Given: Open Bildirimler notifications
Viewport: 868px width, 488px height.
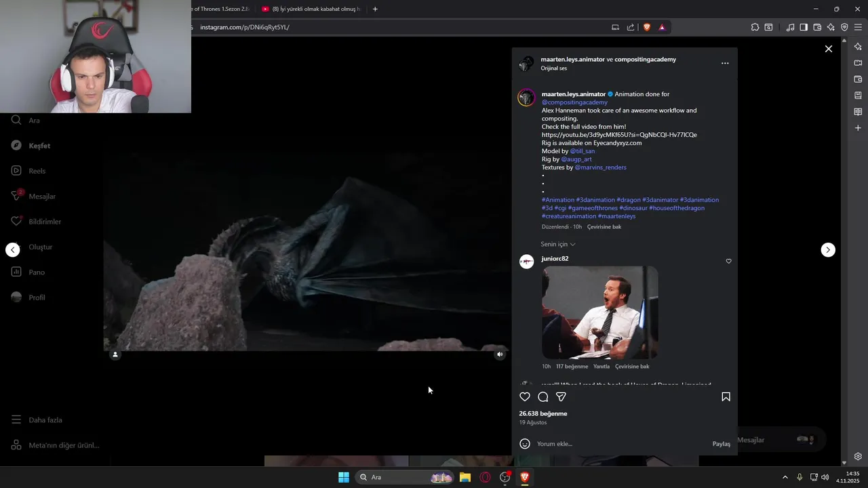Looking at the screenshot, I should [37, 222].
